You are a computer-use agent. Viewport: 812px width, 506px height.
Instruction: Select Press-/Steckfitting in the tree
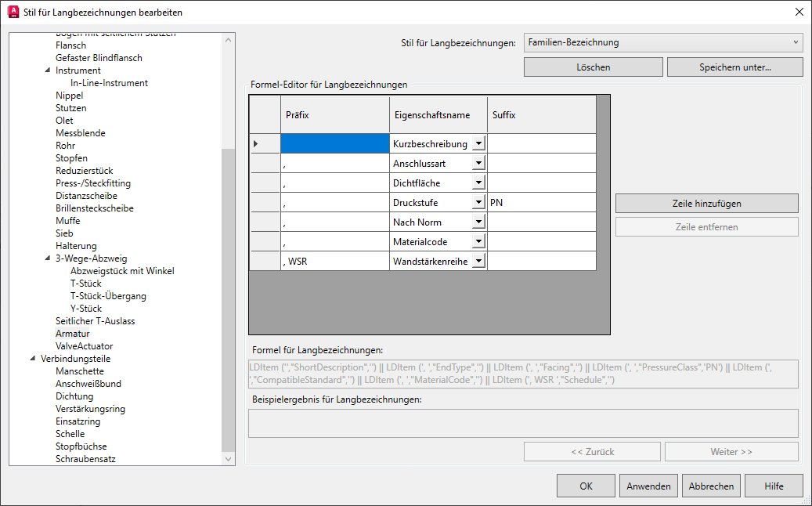tap(93, 183)
